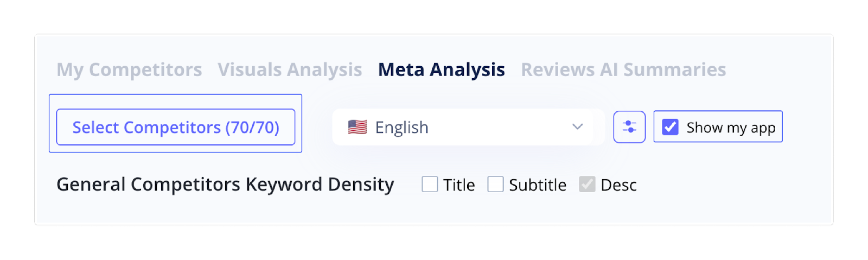Expand the language dropdown chevron arrow

(577, 127)
